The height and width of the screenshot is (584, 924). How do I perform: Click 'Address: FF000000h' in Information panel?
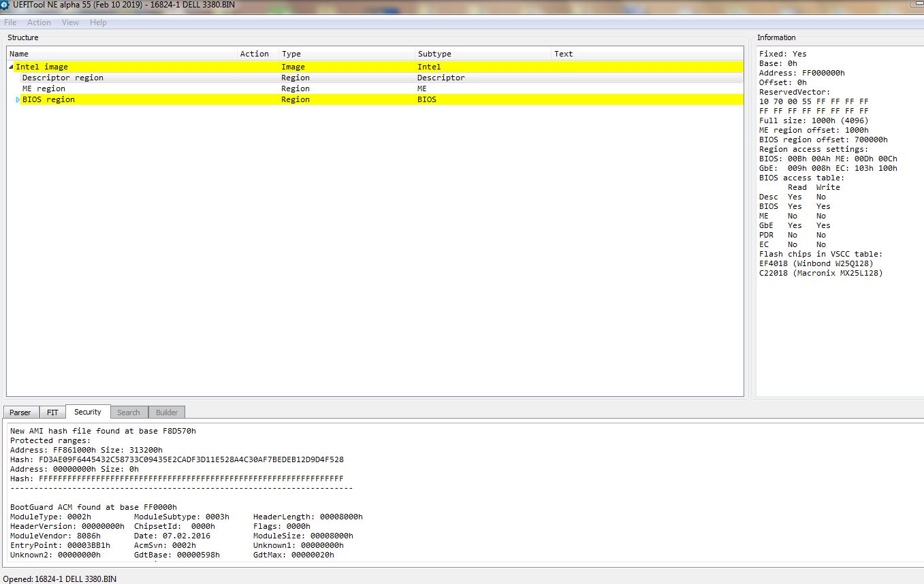[x=802, y=73]
